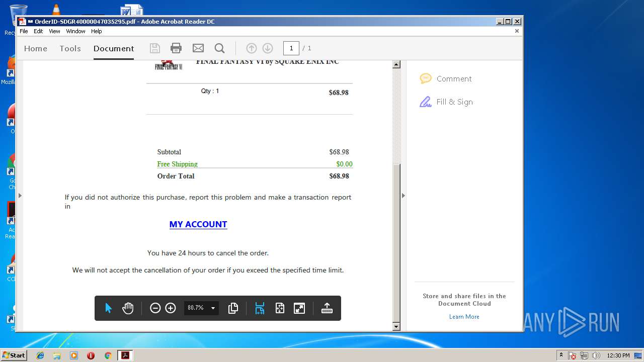Click the scrollbar down arrow
Viewport: 644px width, 362px height.
[396, 327]
